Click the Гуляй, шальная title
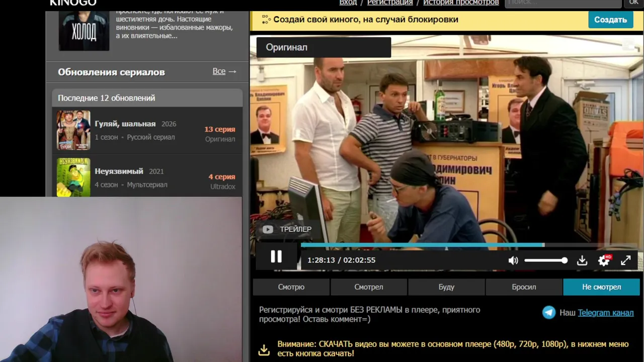Viewport: 644px width, 362px height. click(x=125, y=124)
